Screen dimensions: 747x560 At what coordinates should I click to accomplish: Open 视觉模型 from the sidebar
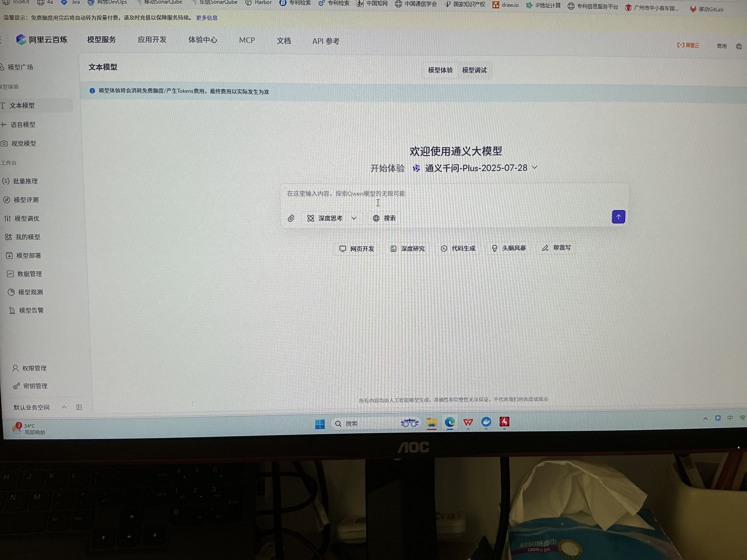pos(23,143)
